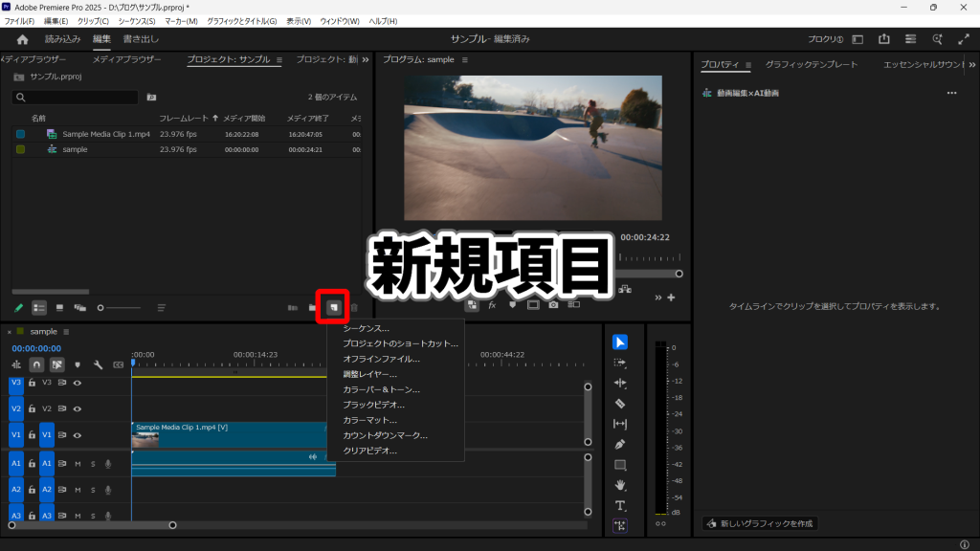This screenshot has width=980, height=551.
Task: Toggle the lock on track V3
Action: coord(32,383)
